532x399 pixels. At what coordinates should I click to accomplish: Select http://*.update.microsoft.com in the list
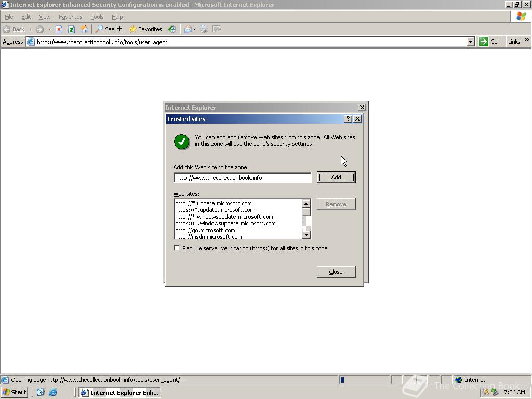[x=214, y=203]
